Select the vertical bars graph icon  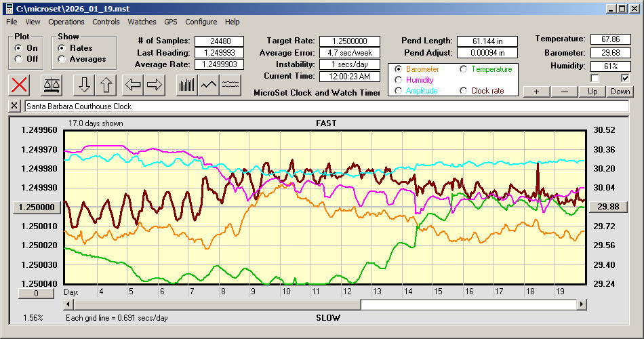[x=186, y=85]
